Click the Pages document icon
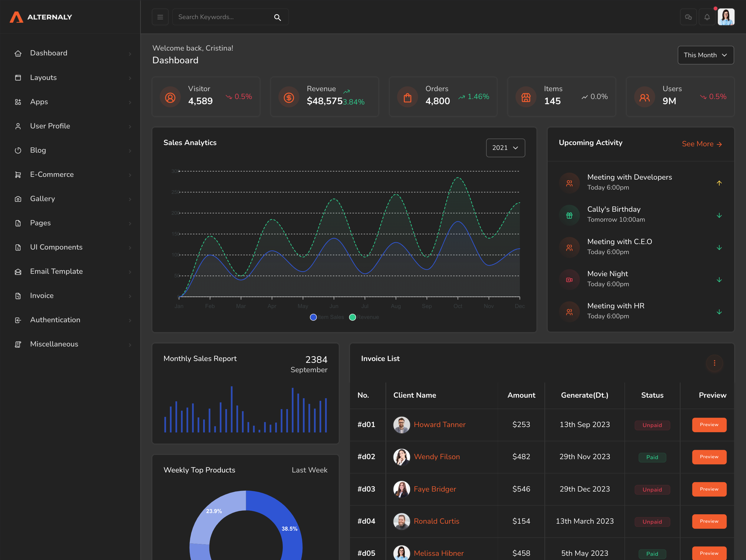 click(x=18, y=223)
